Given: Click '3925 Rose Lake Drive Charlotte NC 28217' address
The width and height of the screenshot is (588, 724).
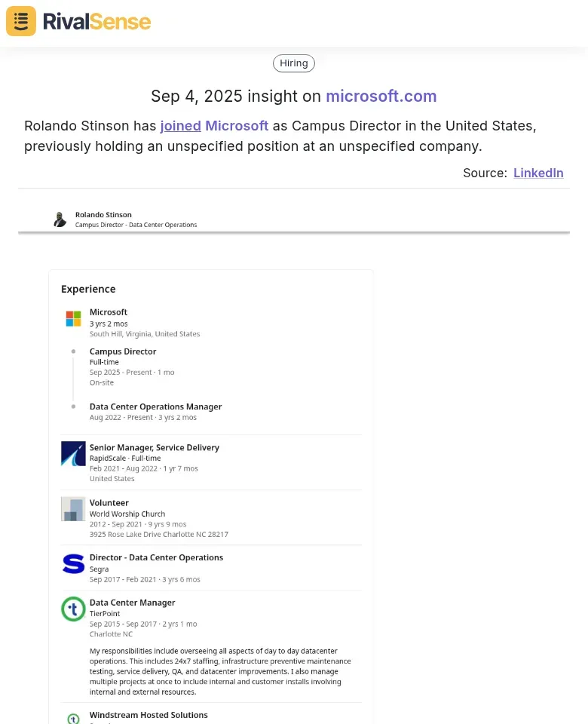Looking at the screenshot, I should (x=159, y=534).
